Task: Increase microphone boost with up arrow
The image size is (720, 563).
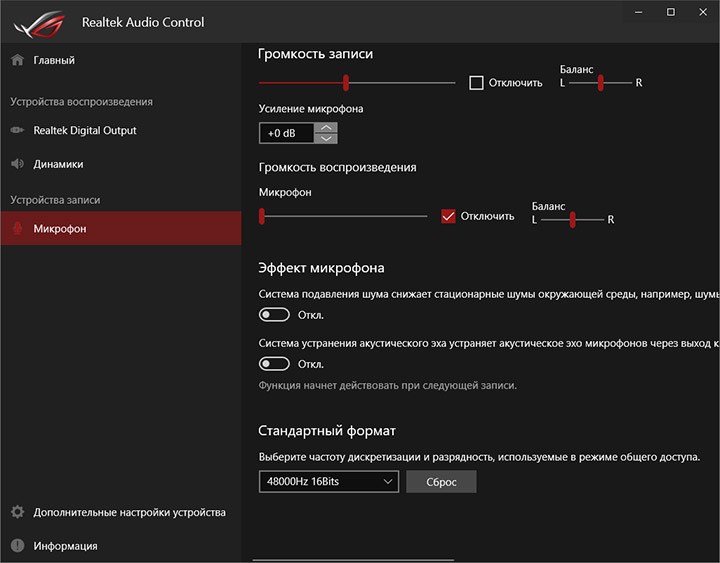Action: [326, 128]
